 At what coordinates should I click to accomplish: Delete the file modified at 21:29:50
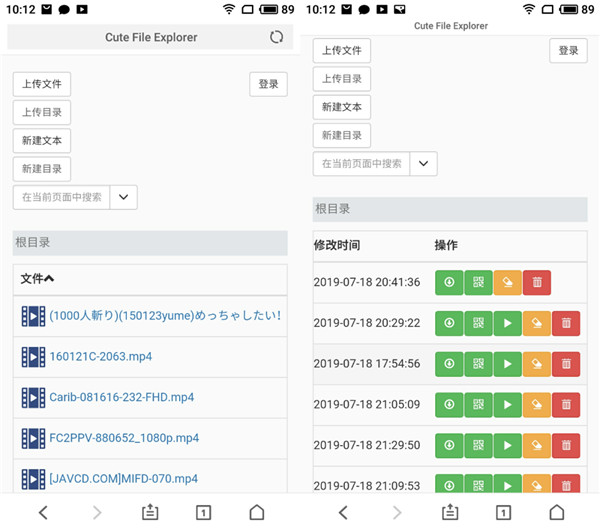(566, 446)
